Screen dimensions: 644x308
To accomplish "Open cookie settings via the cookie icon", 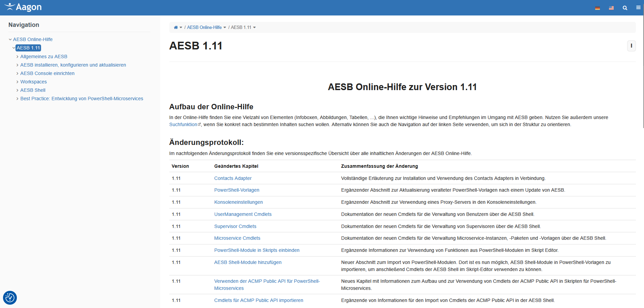I will [10, 298].
